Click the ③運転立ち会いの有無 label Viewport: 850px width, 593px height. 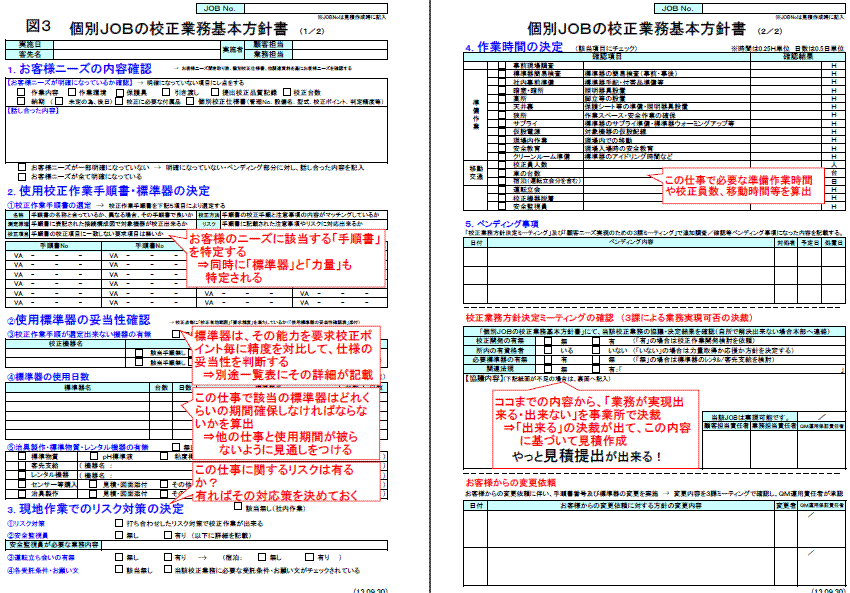click(41, 558)
